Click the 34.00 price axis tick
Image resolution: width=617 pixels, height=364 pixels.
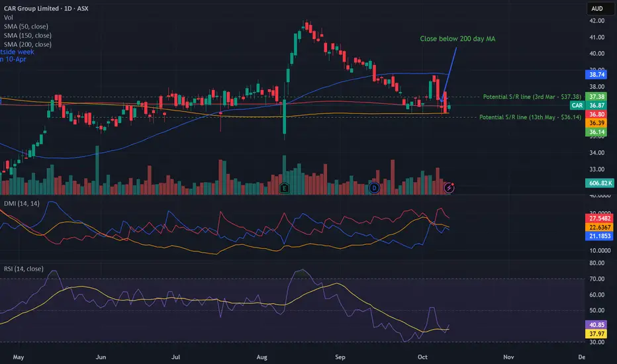pyautogui.click(x=596, y=153)
